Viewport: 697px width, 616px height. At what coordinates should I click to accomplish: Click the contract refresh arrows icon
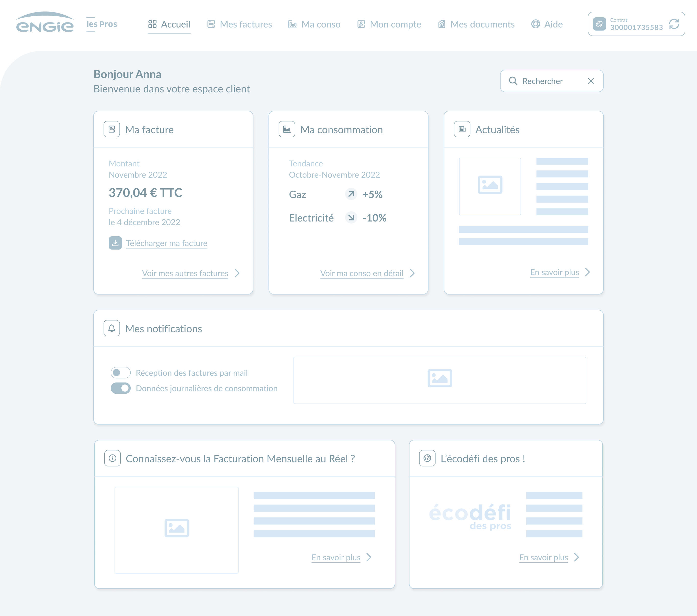click(x=674, y=24)
